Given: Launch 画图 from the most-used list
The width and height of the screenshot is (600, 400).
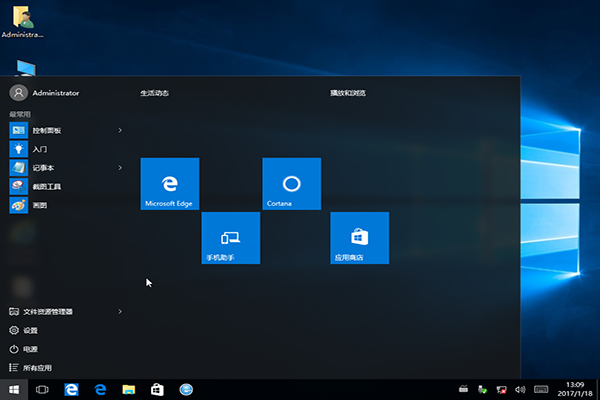Looking at the screenshot, I should pyautogui.click(x=40, y=205).
